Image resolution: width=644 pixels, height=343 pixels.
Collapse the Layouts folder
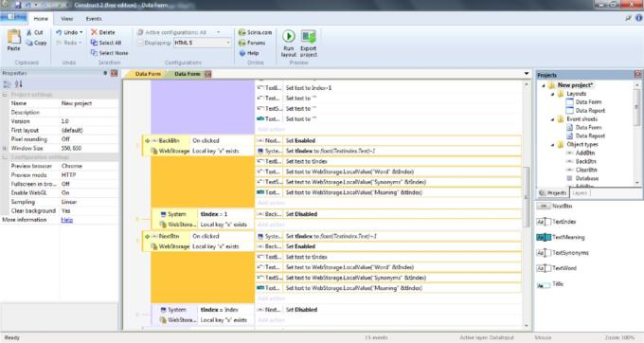552,94
